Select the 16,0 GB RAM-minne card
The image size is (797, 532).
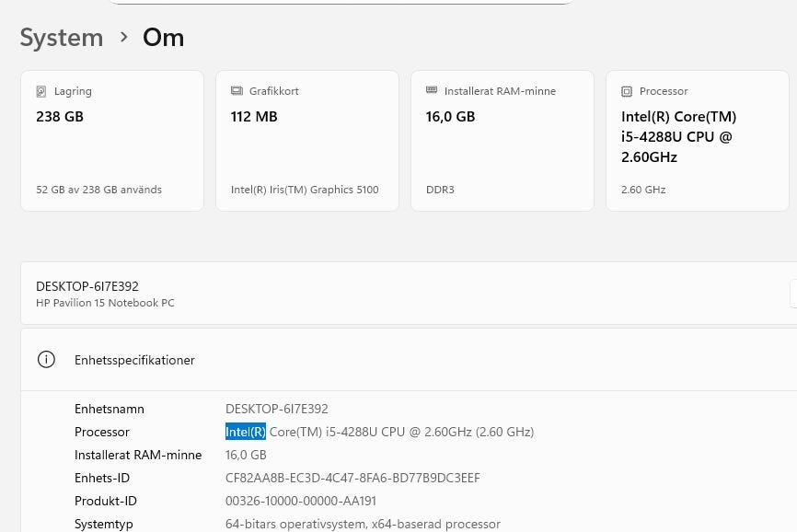502,141
